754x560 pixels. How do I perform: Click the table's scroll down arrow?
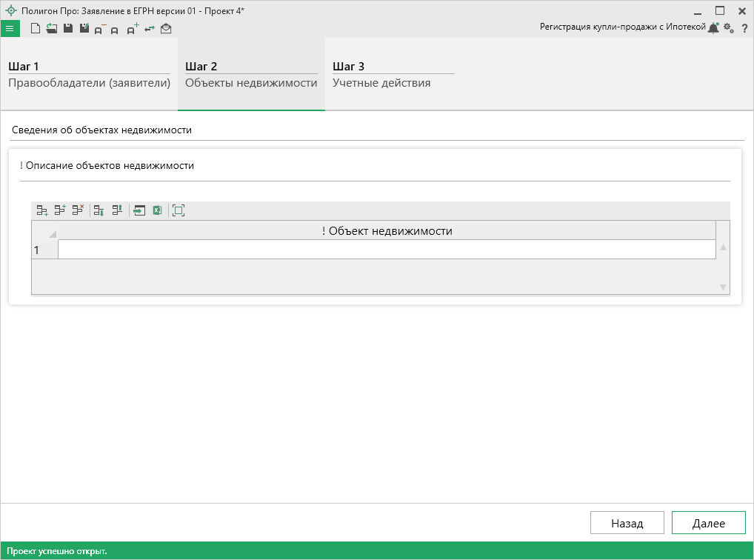723,287
